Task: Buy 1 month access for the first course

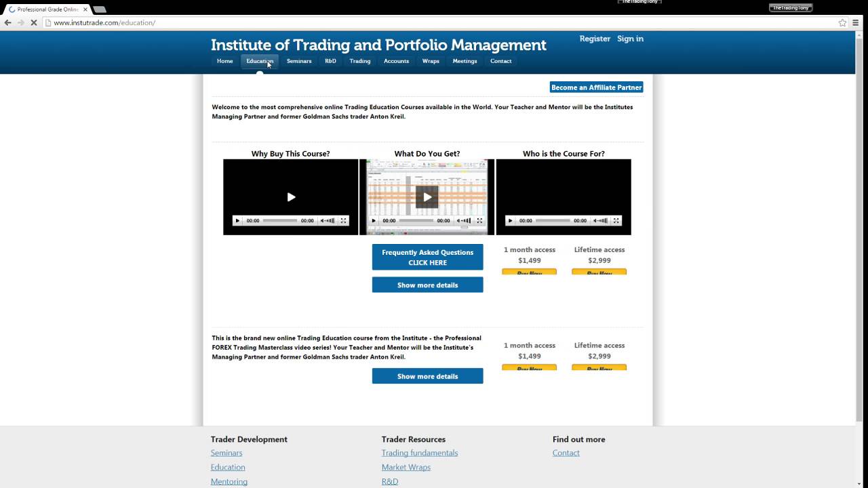Action: click(530, 272)
